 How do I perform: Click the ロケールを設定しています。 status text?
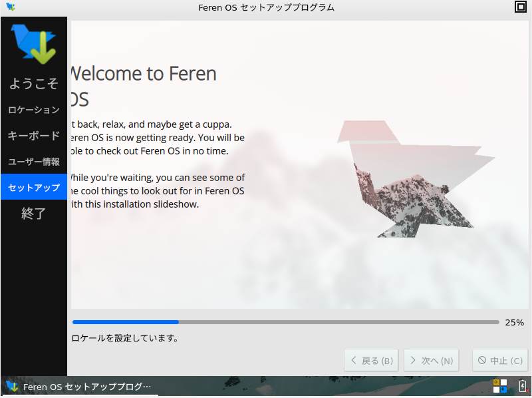(125, 338)
